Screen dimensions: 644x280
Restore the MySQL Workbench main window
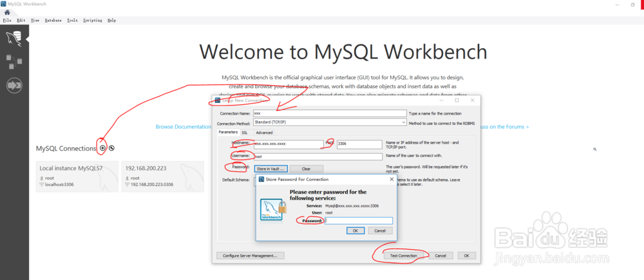[x=632, y=5]
